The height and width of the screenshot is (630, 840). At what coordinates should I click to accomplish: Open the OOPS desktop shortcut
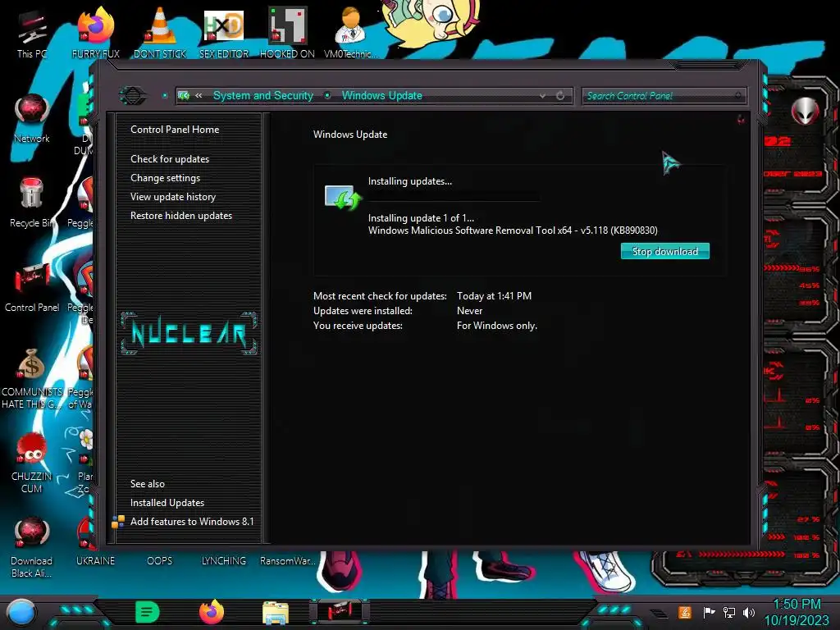(160, 561)
